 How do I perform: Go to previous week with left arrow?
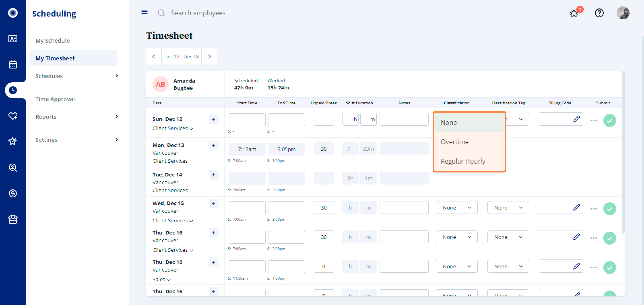154,57
